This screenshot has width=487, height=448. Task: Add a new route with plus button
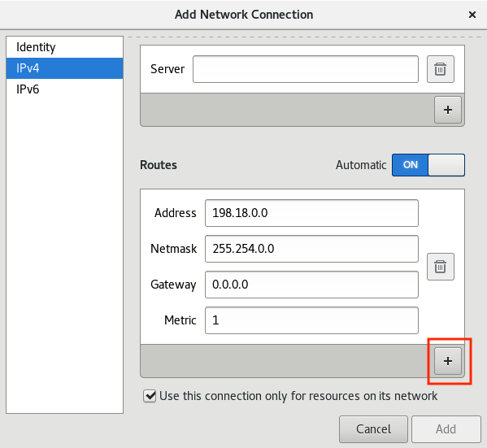coord(447,361)
